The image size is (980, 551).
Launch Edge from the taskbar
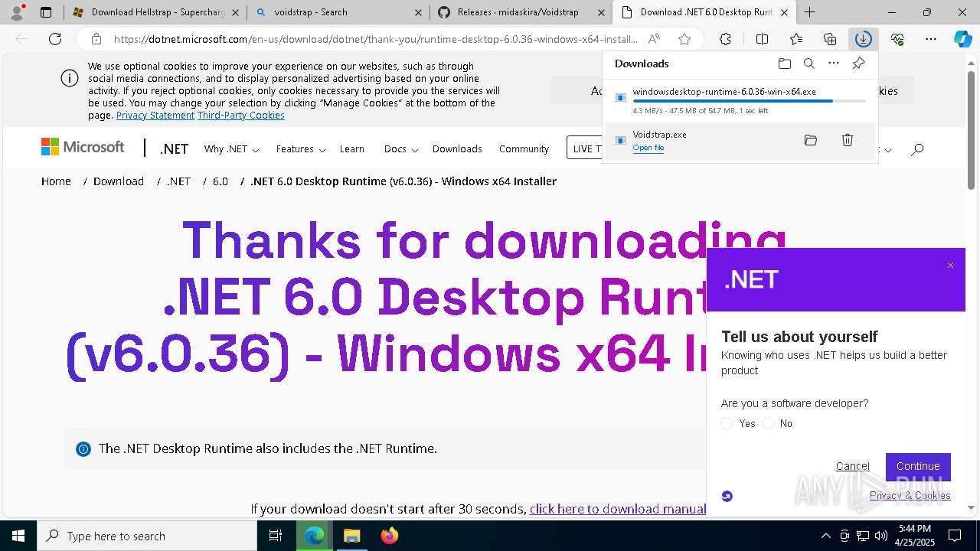(x=314, y=536)
